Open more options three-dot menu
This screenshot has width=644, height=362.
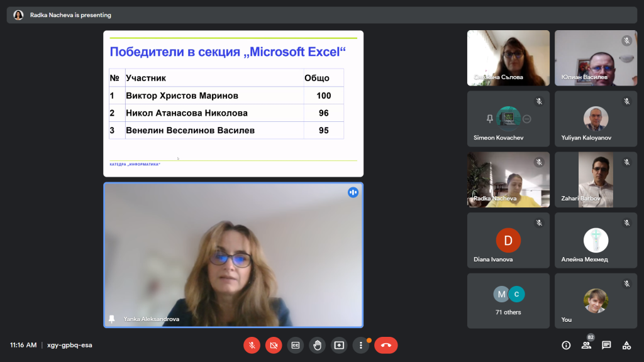tap(360, 345)
